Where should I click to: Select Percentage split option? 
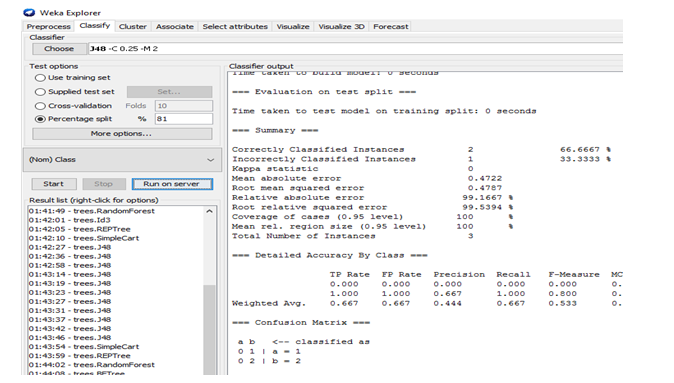[x=74, y=119]
